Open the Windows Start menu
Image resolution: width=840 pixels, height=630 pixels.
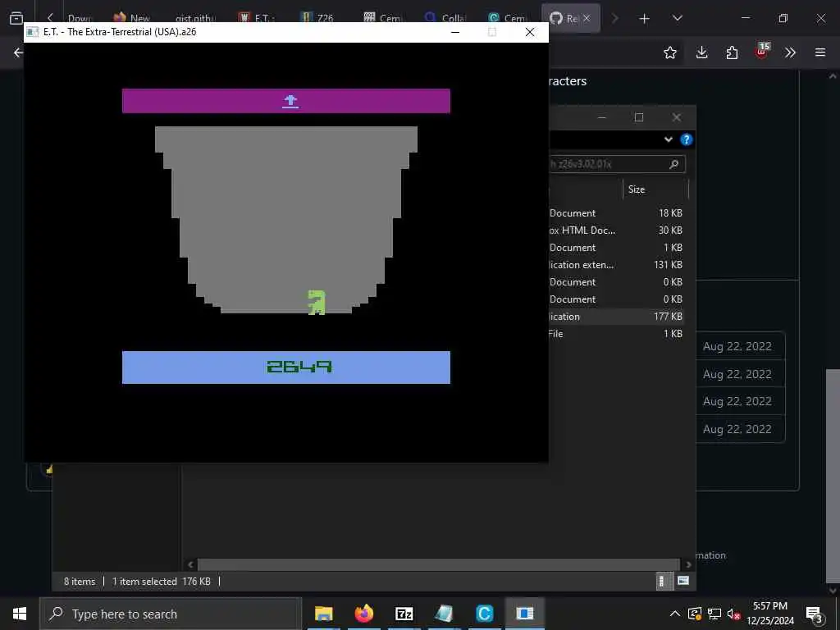click(20, 614)
